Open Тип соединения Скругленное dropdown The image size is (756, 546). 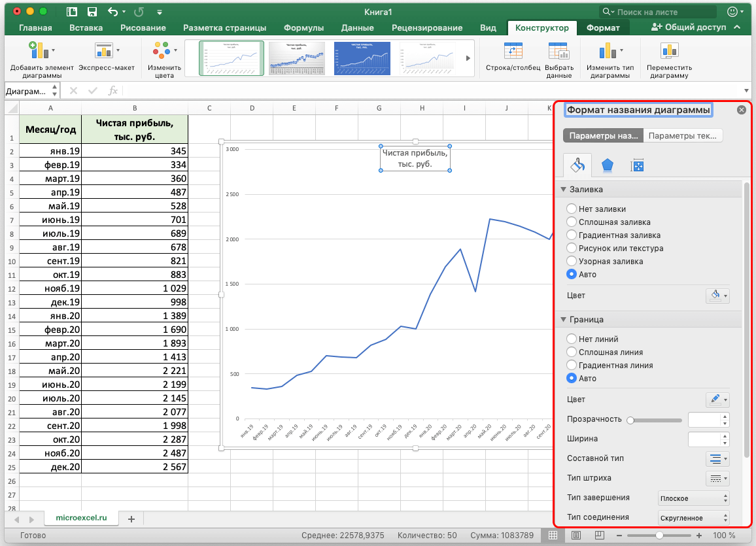pyautogui.click(x=693, y=518)
